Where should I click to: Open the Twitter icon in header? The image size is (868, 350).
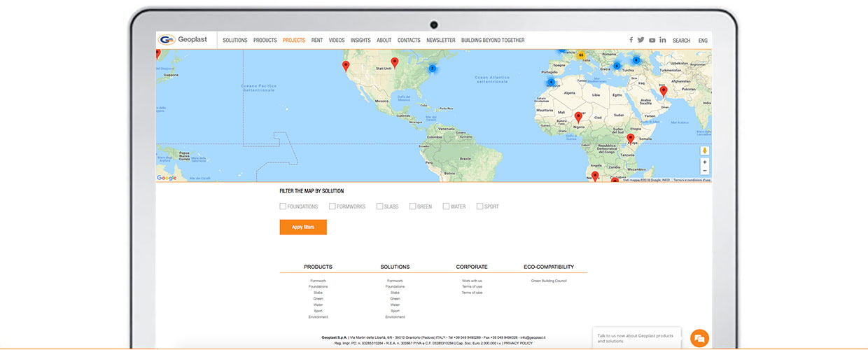coord(640,40)
